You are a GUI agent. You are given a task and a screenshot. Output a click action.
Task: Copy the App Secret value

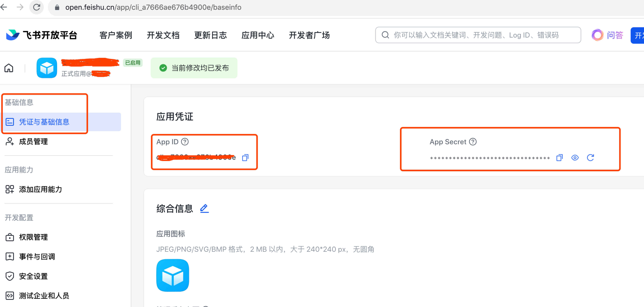pos(559,158)
